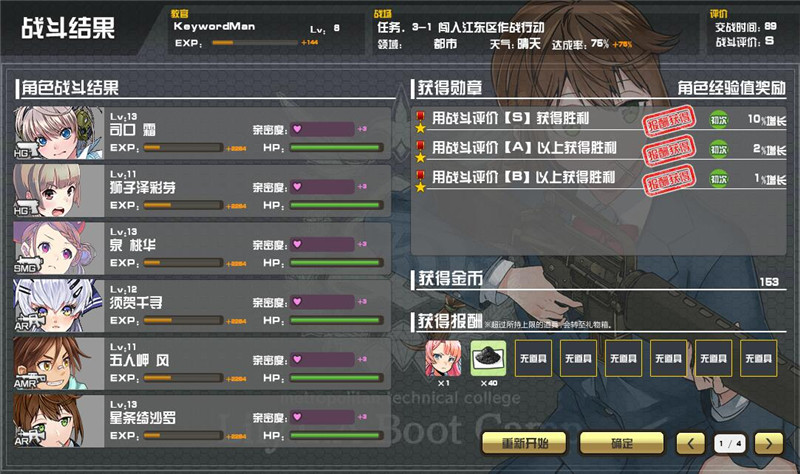Viewport: 800px width, 474px height.
Task: Click the 确定 confirm button
Action: 622,443
